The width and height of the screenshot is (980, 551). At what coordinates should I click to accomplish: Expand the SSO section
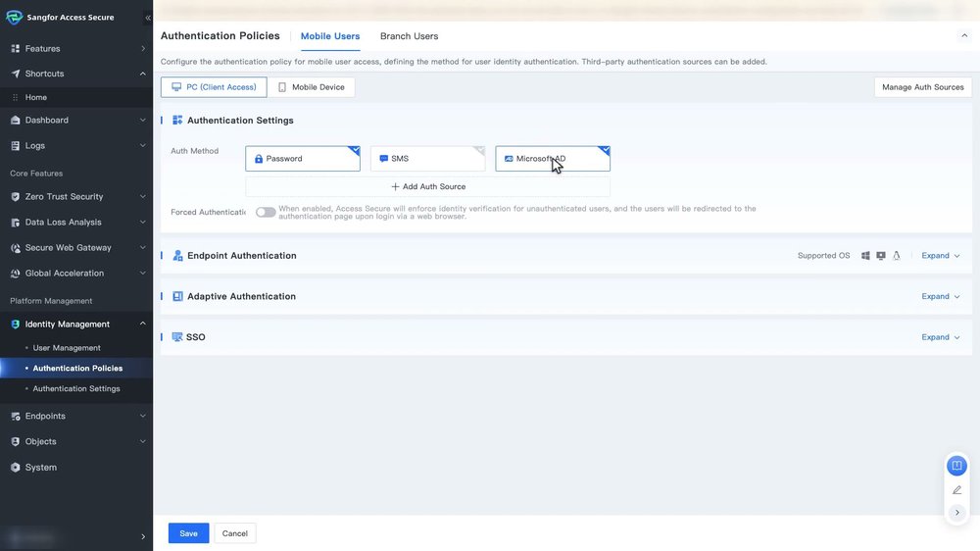pos(941,337)
